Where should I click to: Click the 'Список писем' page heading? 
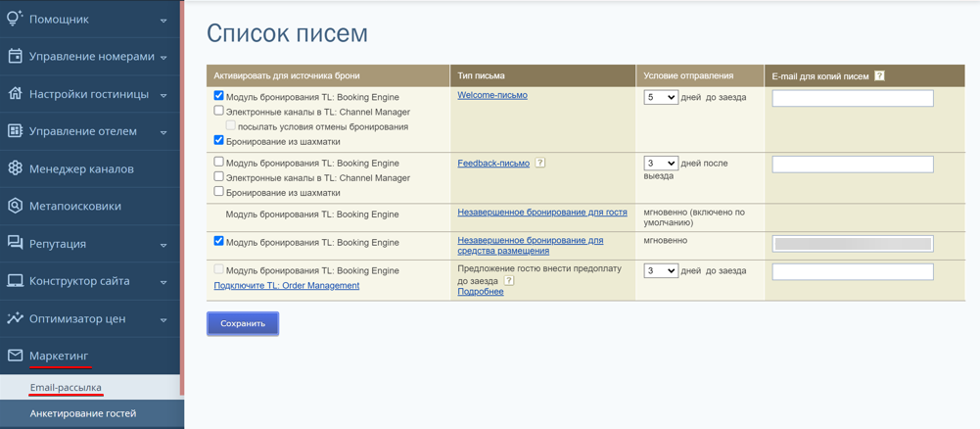tap(287, 33)
